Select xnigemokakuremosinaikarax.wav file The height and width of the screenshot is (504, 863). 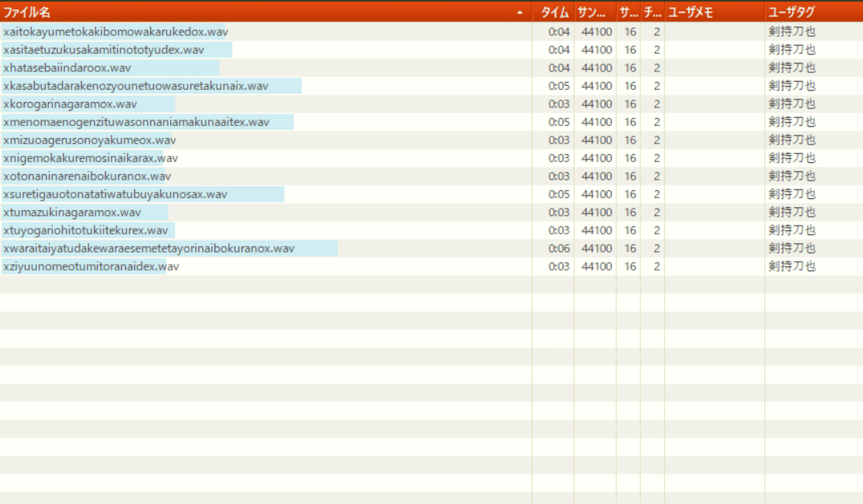(91, 158)
